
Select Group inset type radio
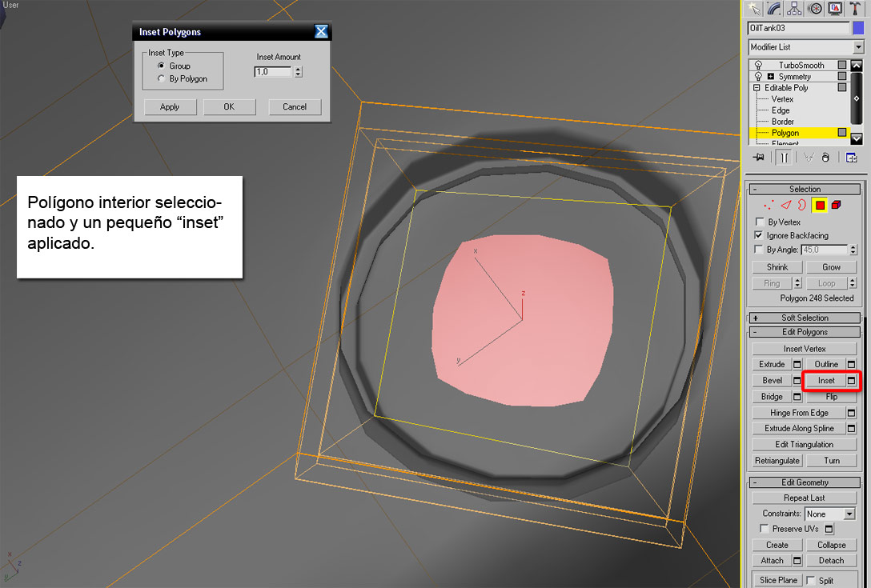coord(161,66)
